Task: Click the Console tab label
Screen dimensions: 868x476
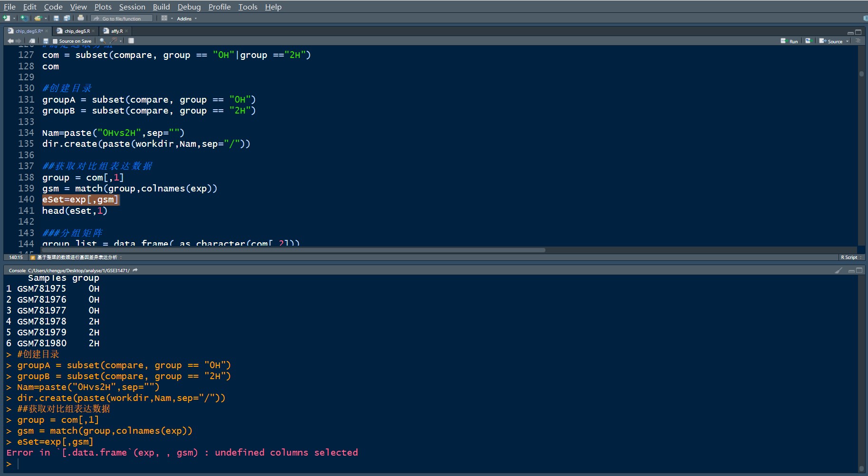Action: click(x=17, y=270)
